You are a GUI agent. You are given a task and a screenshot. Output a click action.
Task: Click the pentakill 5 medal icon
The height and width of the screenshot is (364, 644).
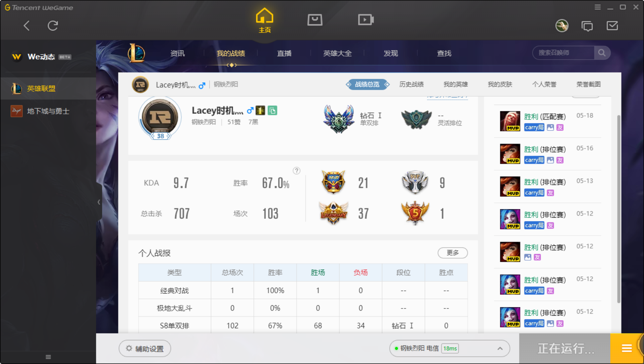click(x=415, y=213)
